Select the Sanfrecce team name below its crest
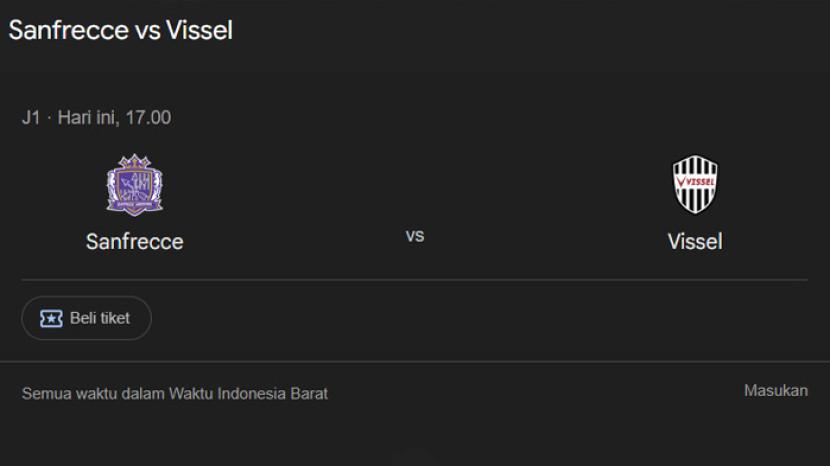Viewport: 830px width, 466px height. pos(135,241)
